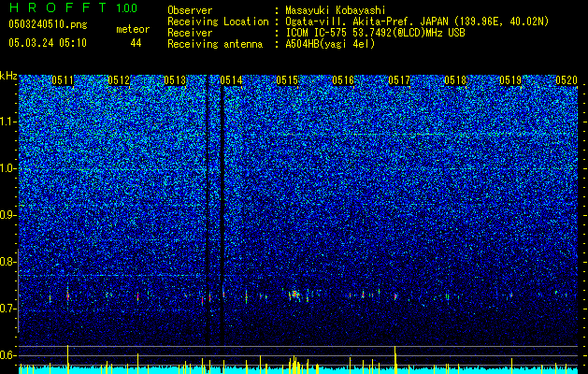Click the meteor count value 44

click(136, 43)
